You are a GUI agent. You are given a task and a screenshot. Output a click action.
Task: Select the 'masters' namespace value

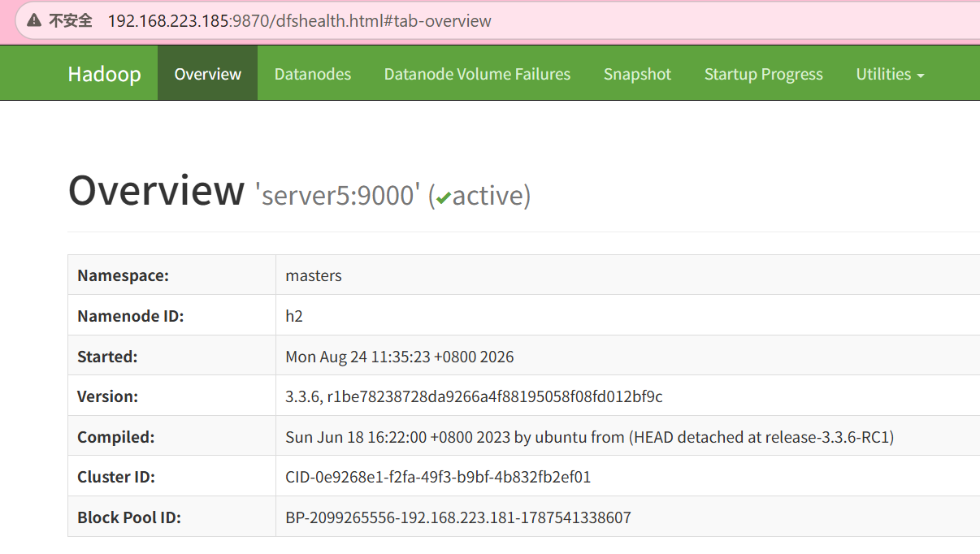(314, 275)
